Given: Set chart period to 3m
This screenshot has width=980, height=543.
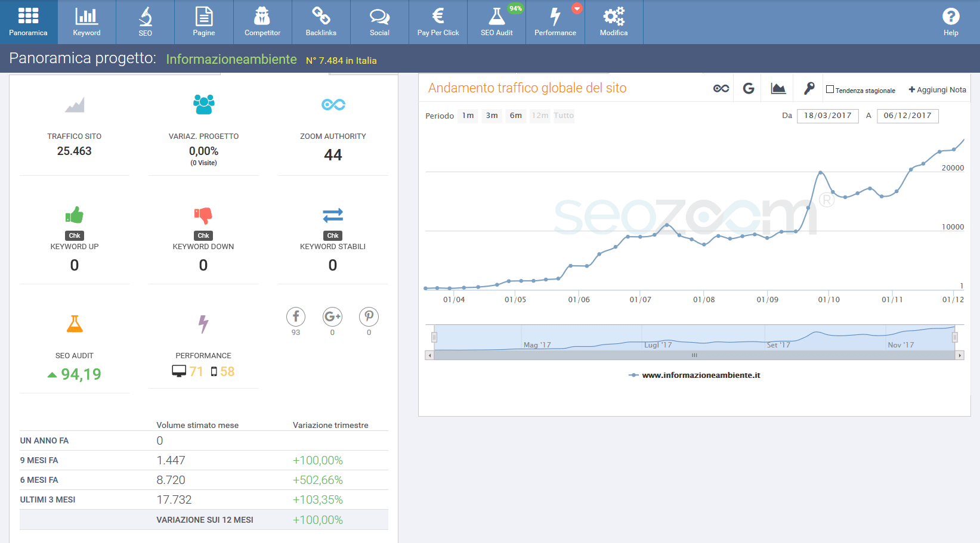Looking at the screenshot, I should click(x=492, y=116).
